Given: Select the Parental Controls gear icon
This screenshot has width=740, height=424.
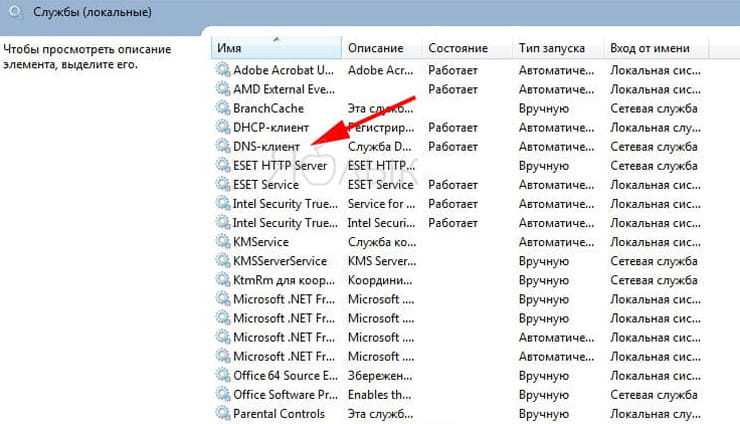Looking at the screenshot, I should [223, 414].
